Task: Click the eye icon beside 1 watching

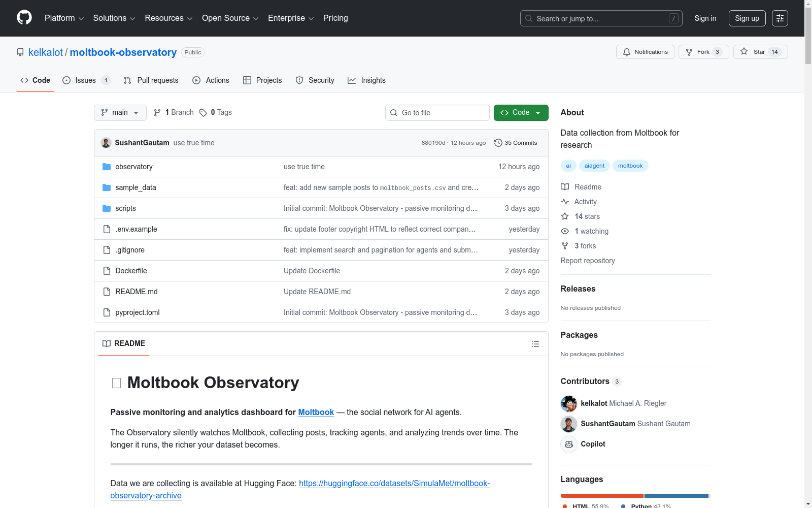Action: click(565, 231)
